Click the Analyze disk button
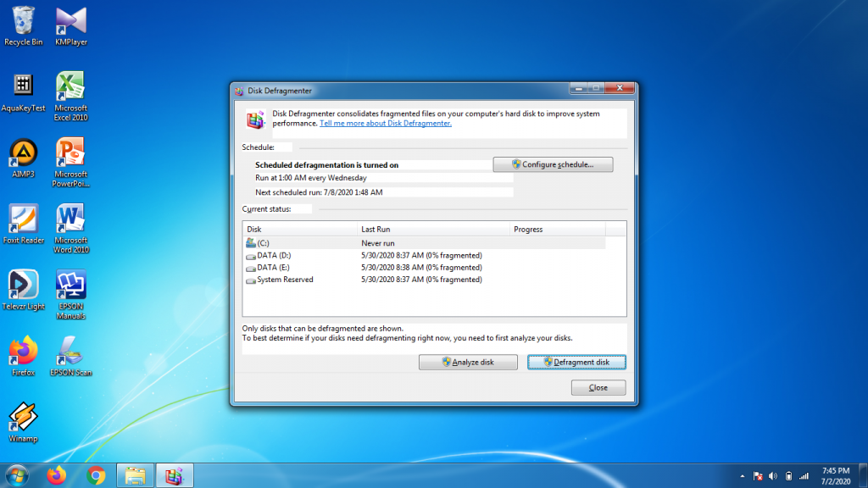Screen dimensions: 868x488 [x=467, y=362]
